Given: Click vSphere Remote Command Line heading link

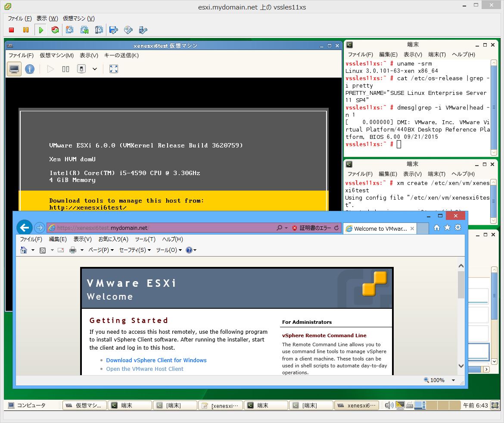Looking at the screenshot, I should (x=324, y=335).
